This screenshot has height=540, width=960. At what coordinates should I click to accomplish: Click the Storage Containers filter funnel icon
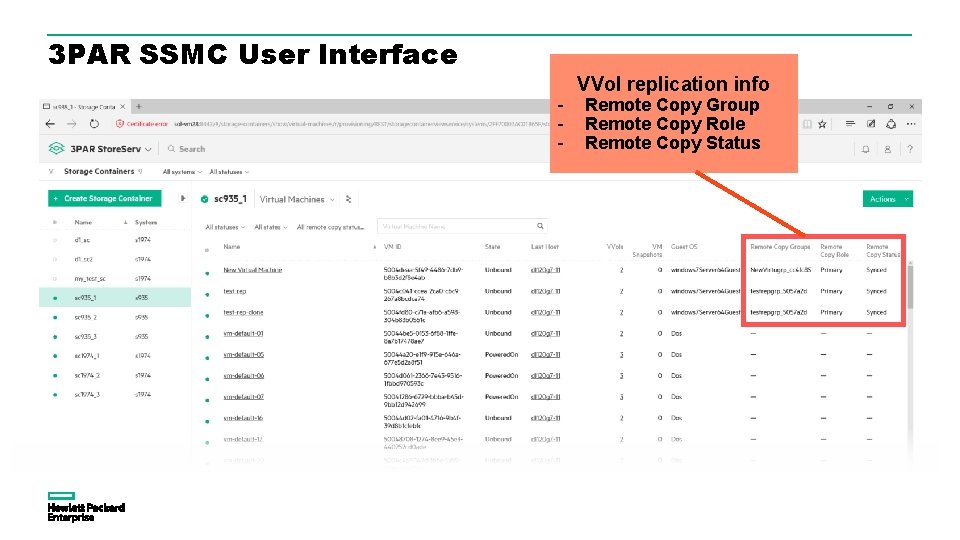140,171
